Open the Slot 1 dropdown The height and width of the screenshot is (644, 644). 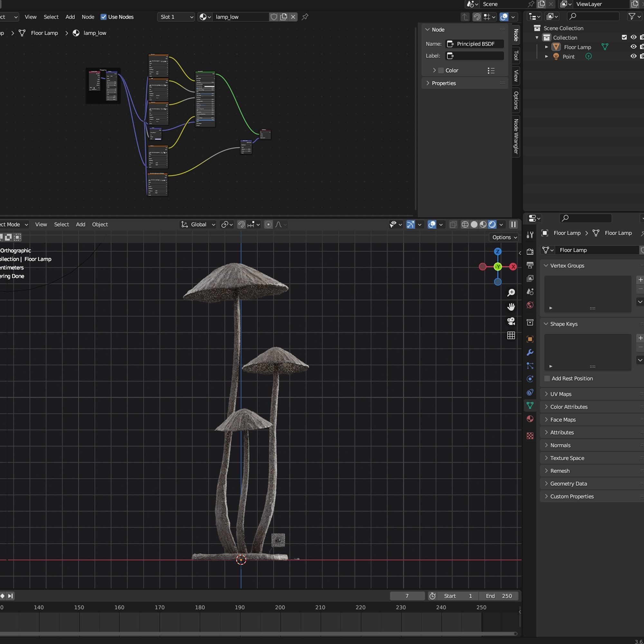click(176, 17)
